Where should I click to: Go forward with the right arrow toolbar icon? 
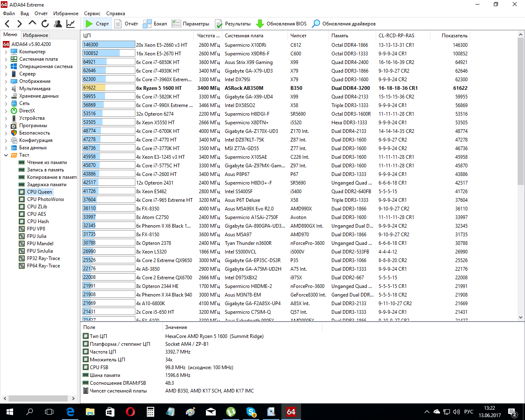tap(19, 24)
